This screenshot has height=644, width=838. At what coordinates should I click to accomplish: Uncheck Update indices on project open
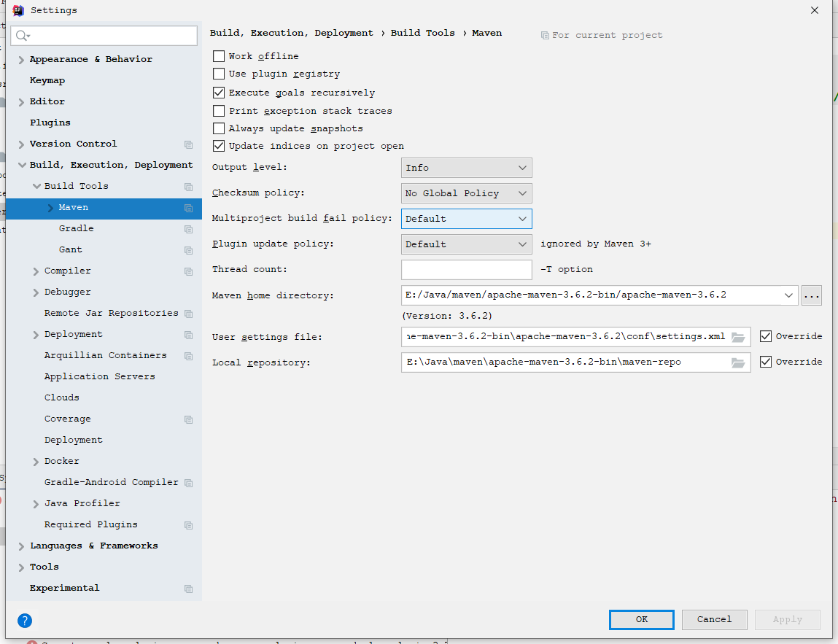tap(219, 146)
